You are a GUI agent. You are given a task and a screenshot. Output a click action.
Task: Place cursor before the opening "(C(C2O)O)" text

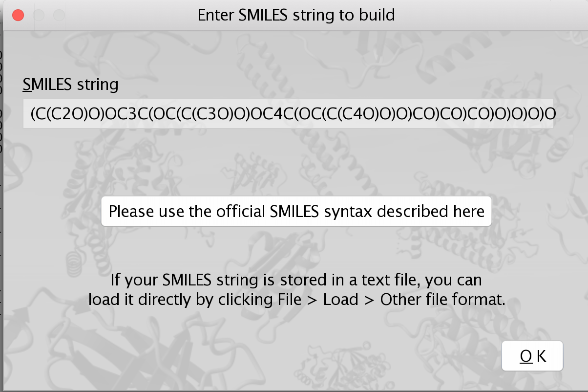coord(31,114)
